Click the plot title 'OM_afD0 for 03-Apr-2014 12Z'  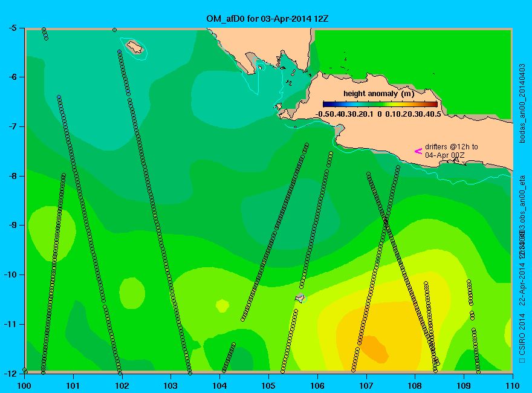point(267,19)
